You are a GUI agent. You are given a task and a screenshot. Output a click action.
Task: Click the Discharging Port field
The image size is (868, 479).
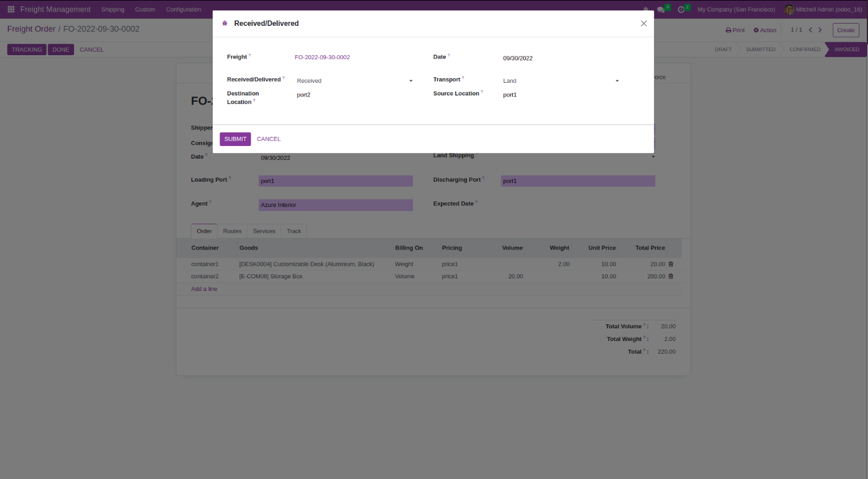578,181
